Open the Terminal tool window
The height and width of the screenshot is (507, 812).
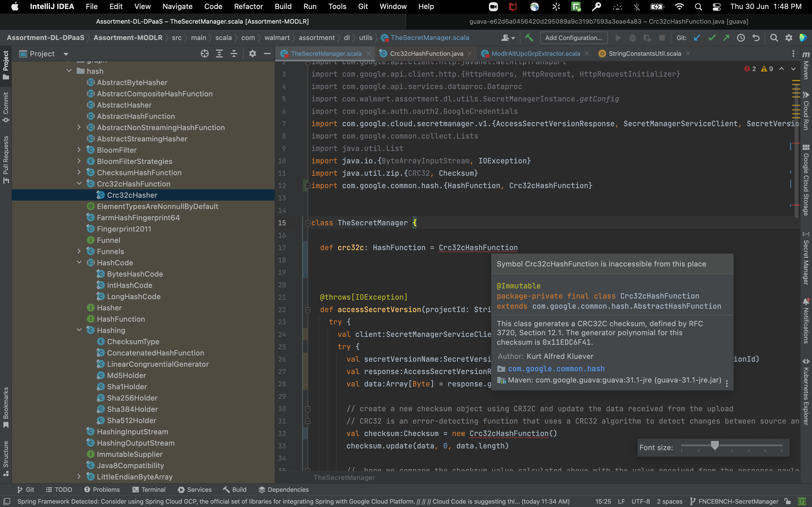coord(153,490)
